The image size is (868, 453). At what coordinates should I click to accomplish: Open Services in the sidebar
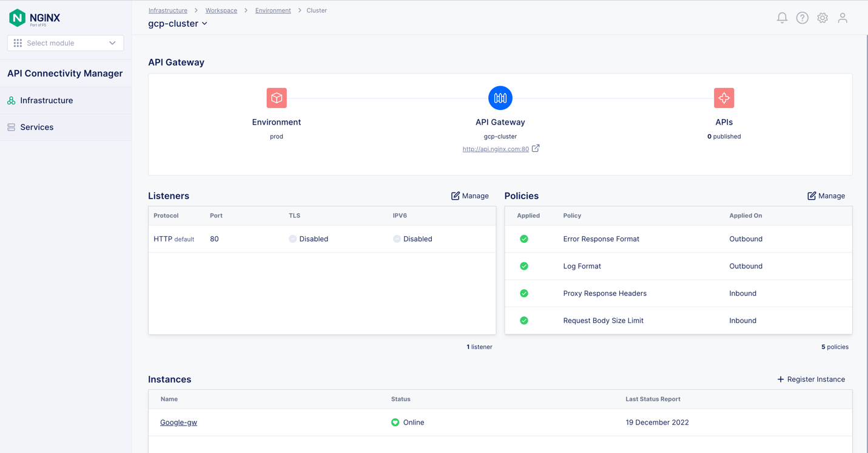pyautogui.click(x=36, y=127)
